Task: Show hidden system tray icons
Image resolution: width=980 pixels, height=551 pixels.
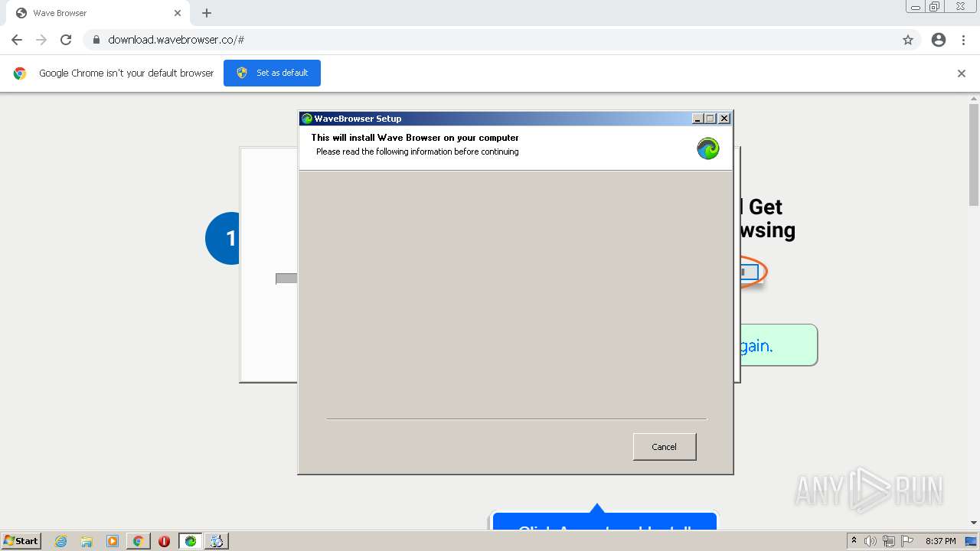Action: tap(854, 541)
